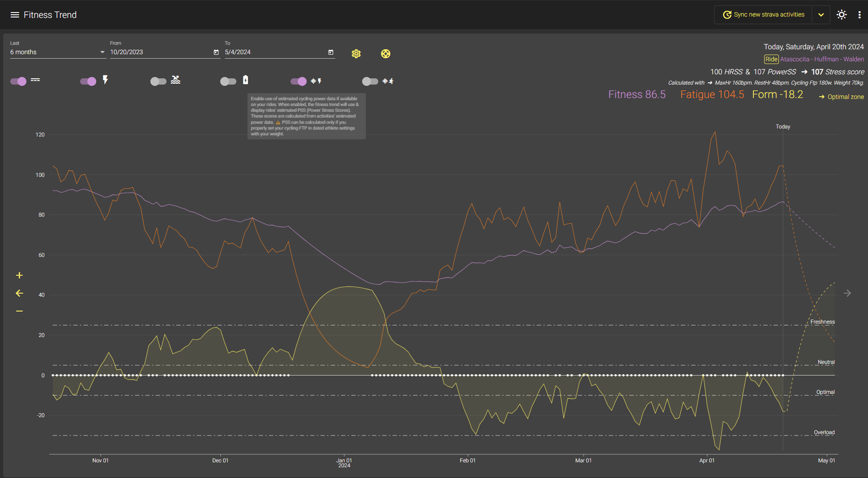Viewport: 868px width, 478px height.
Task: Zoom in with the yellow plus icon
Action: 19,275
